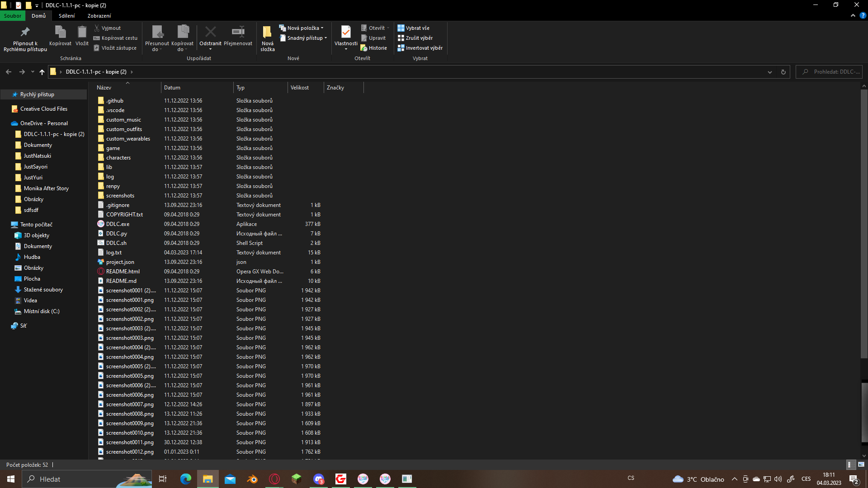Switch to the Zobrazení ribbon tab

(99, 15)
